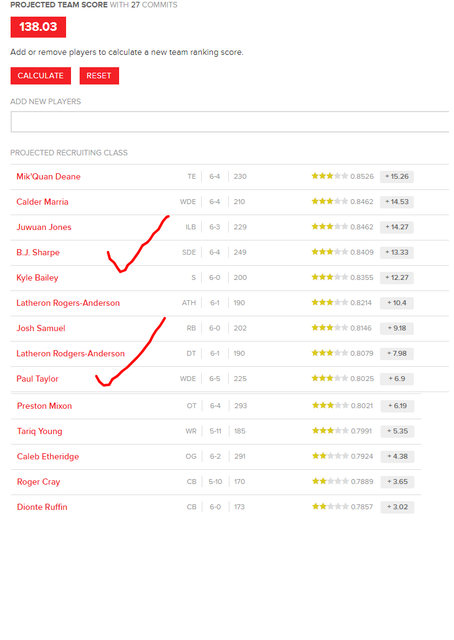Open Josh Samuel player link
This screenshot has width=454, height=640.
pyautogui.click(x=41, y=329)
